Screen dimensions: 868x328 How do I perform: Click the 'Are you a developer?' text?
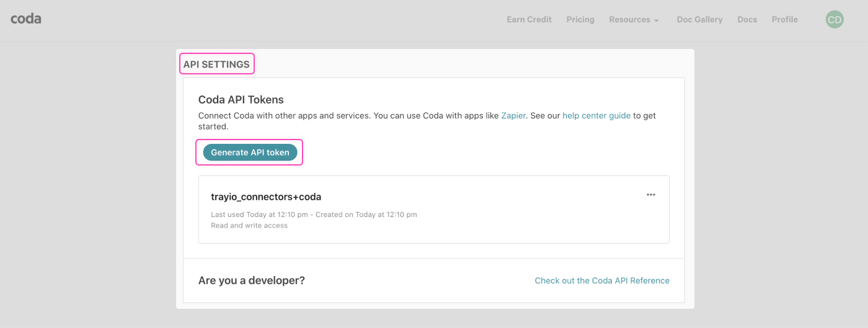pyautogui.click(x=251, y=281)
